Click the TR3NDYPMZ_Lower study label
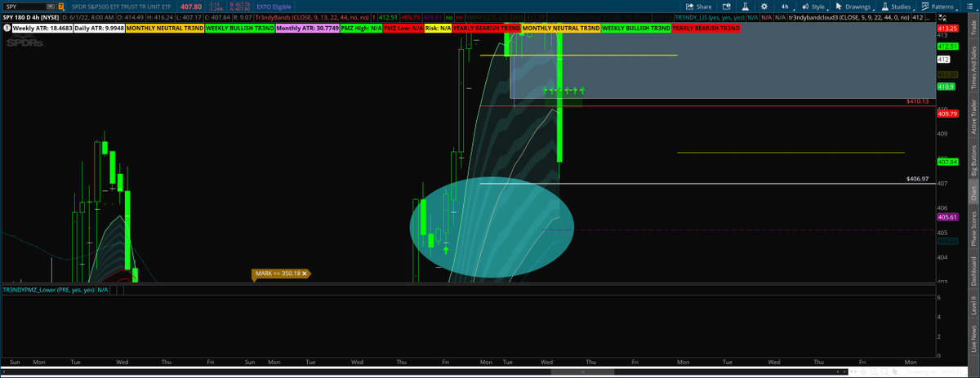 pos(48,289)
